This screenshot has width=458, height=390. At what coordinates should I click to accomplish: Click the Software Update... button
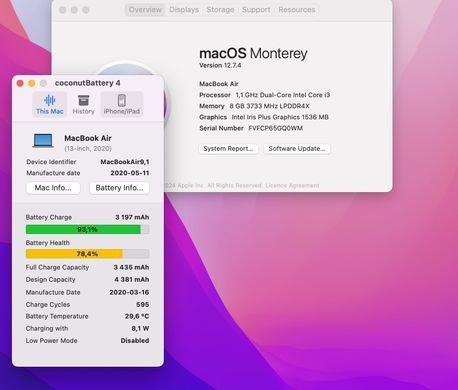pos(297,149)
